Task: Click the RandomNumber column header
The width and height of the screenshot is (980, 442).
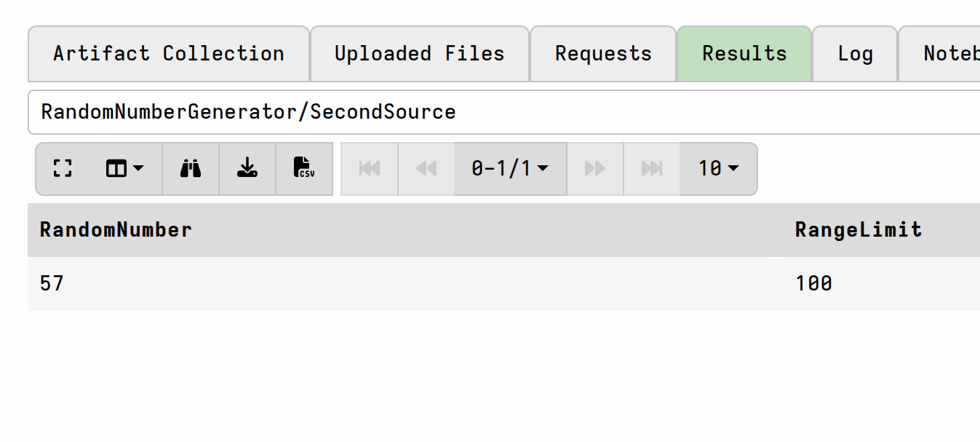Action: [116, 230]
